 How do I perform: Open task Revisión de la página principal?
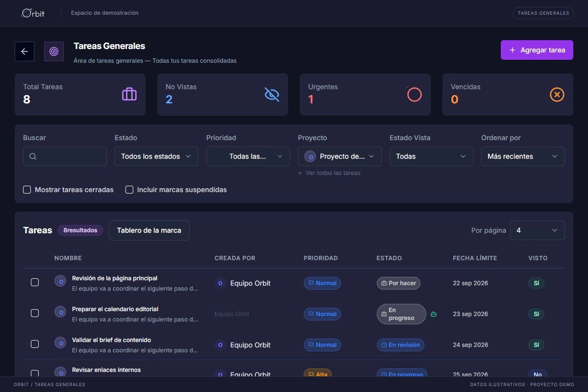tap(115, 278)
